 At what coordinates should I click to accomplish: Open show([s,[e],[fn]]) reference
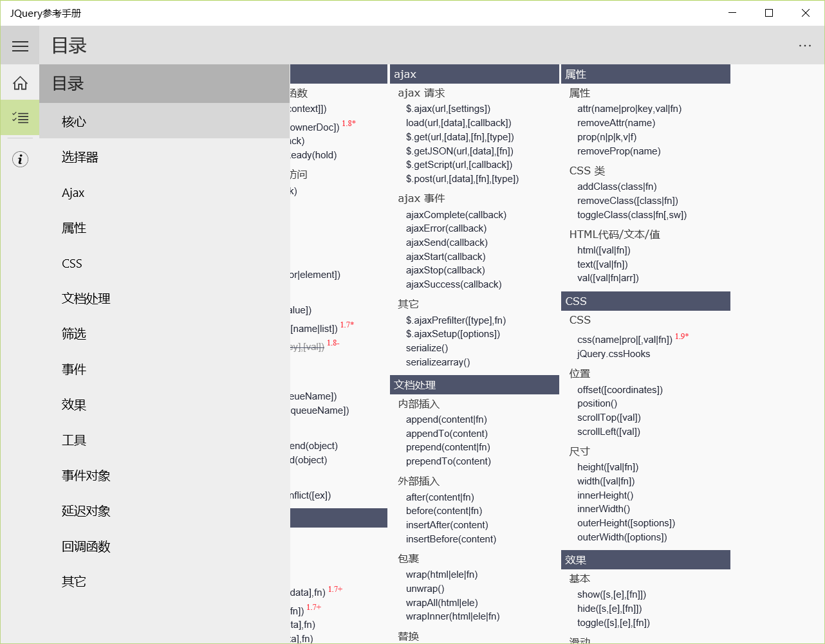point(612,594)
